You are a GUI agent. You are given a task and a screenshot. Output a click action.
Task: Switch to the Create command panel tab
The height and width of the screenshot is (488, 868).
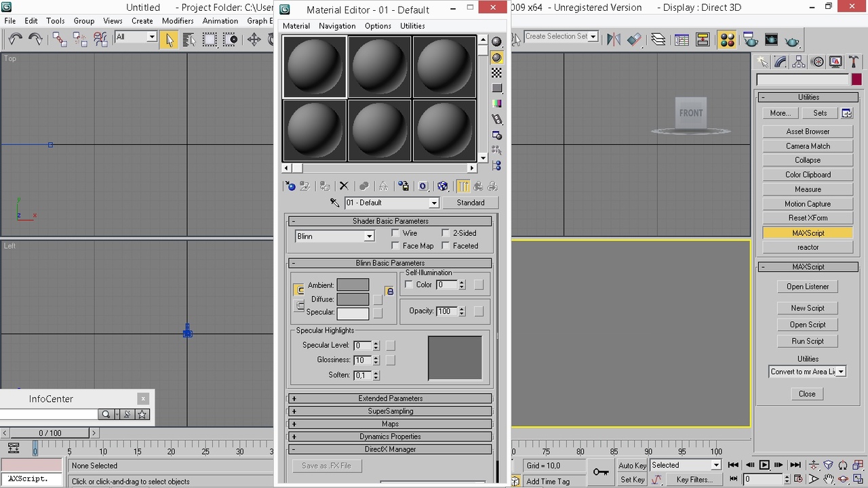tap(761, 61)
